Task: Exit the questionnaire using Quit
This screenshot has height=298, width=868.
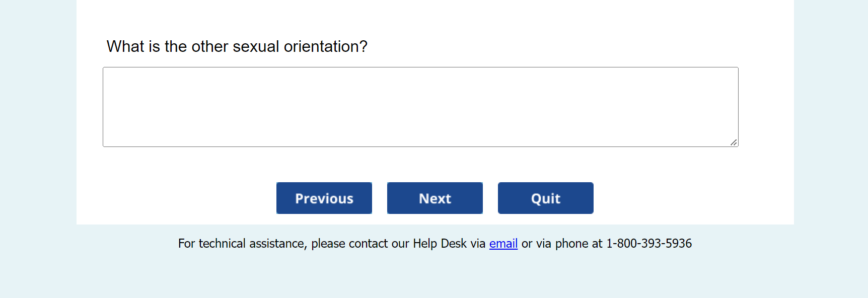Action: point(546,198)
